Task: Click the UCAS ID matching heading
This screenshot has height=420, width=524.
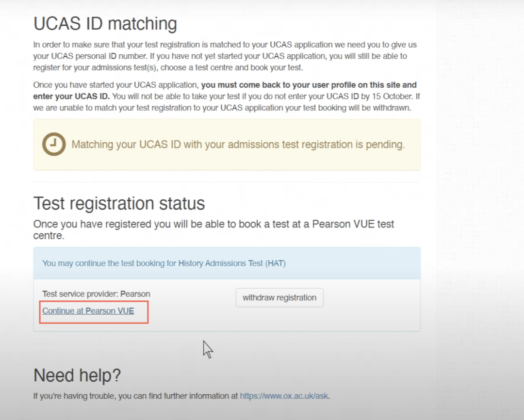Action: tap(105, 24)
